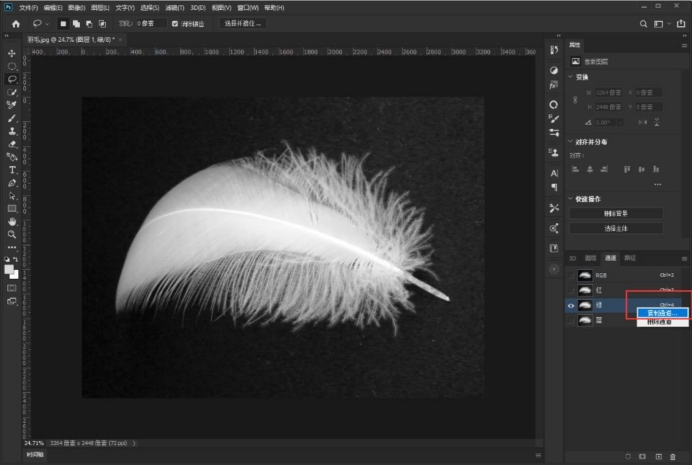The width and height of the screenshot is (692, 465).
Task: Toggle width-height link chain icon
Action: pyautogui.click(x=575, y=100)
